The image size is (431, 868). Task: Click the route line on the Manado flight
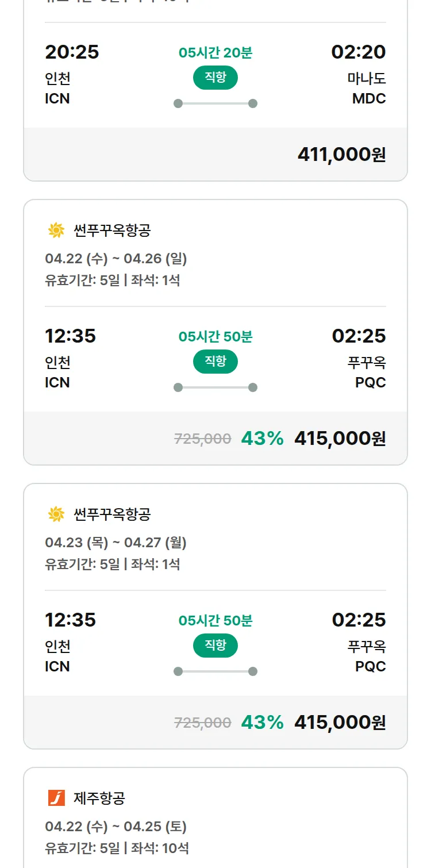pyautogui.click(x=215, y=103)
